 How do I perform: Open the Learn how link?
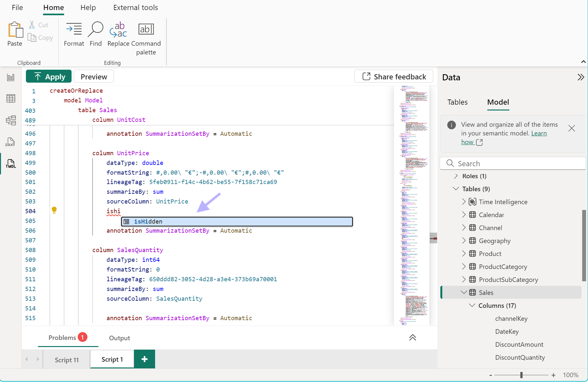tap(539, 133)
